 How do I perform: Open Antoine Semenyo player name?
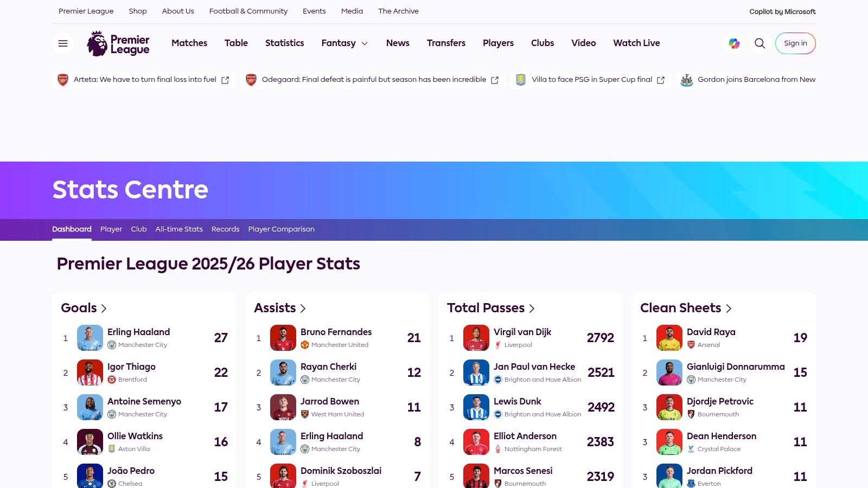coord(144,402)
